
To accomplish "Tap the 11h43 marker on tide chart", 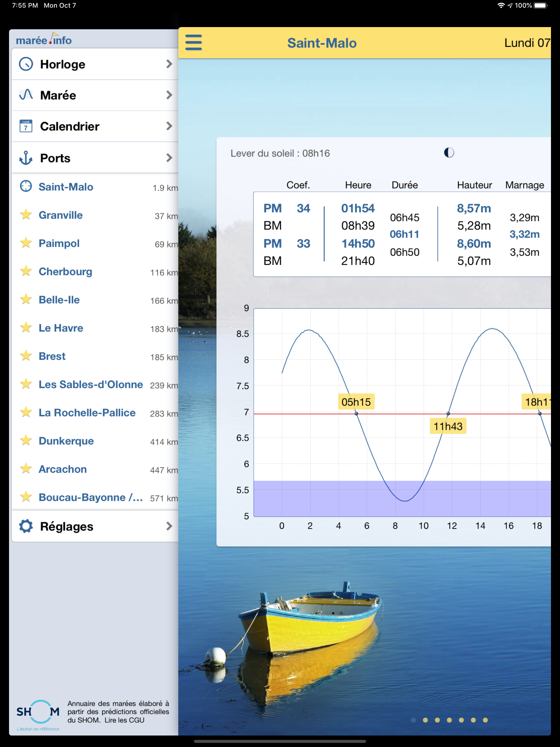I will click(448, 426).
